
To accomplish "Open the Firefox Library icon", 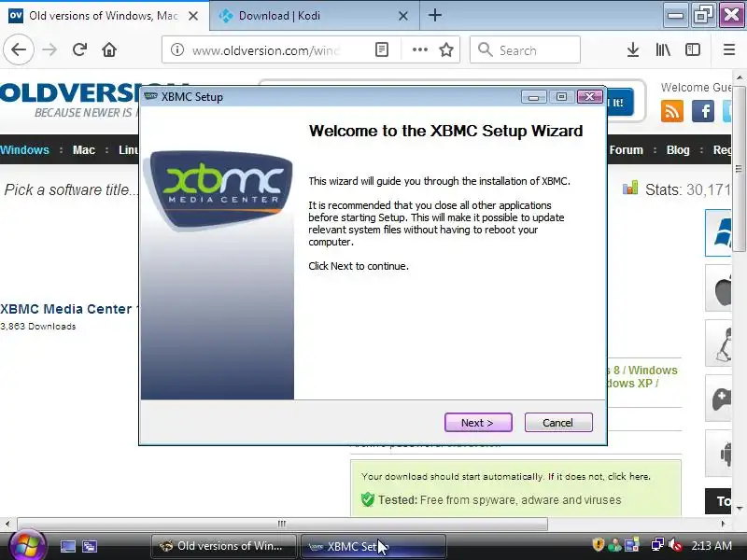I will [x=663, y=49].
